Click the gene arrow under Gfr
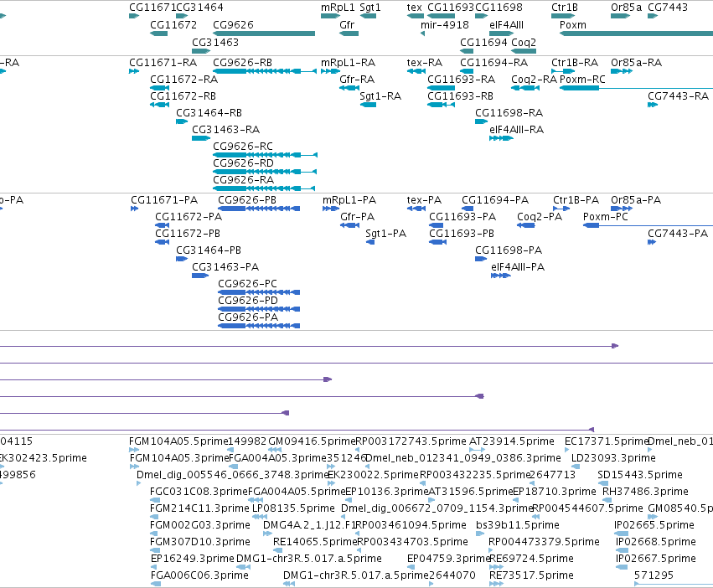713x588 pixels. coord(349,34)
